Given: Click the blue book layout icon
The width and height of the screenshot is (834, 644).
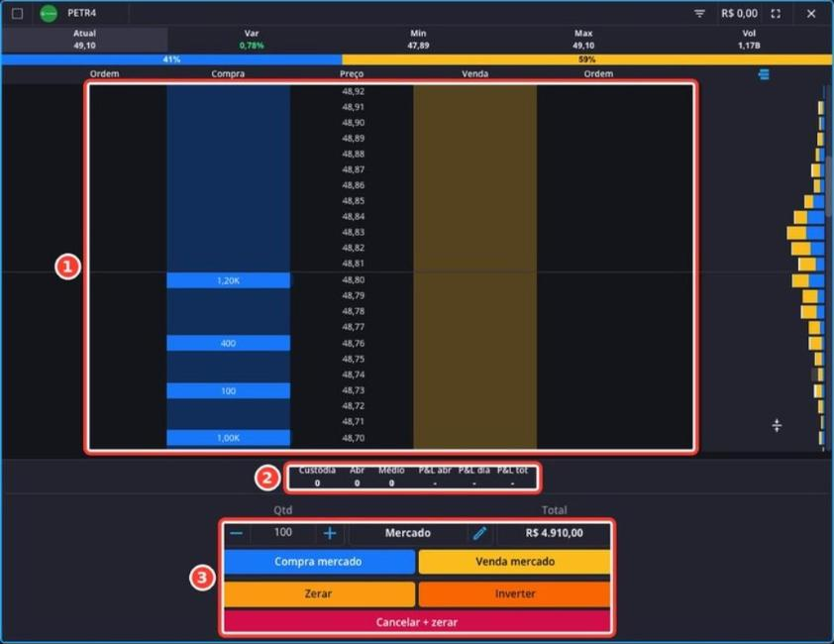Looking at the screenshot, I should click(x=764, y=74).
